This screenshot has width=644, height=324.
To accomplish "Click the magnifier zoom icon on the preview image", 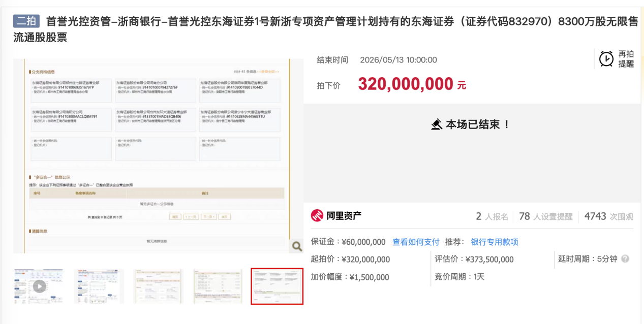I will tap(296, 246).
